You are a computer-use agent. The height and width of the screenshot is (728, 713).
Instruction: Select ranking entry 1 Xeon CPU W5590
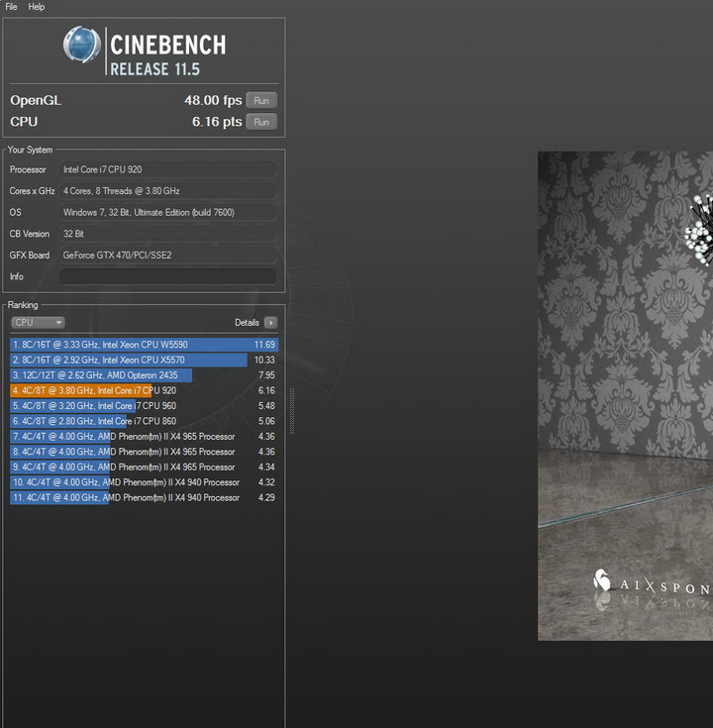click(144, 345)
